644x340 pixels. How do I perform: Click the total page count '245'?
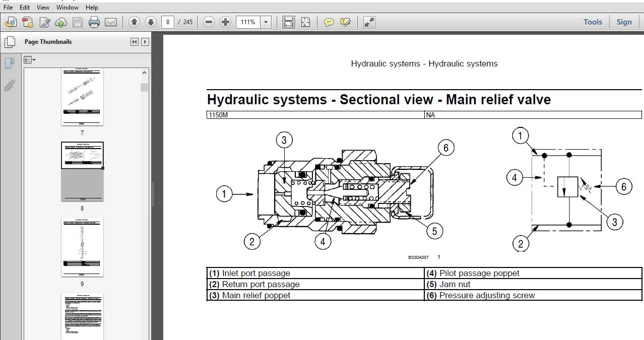point(188,22)
